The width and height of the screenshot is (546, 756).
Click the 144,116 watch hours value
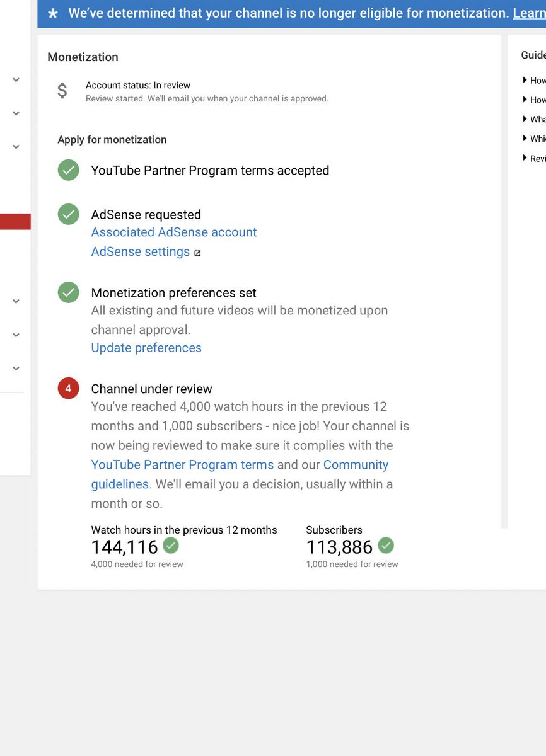(x=125, y=546)
